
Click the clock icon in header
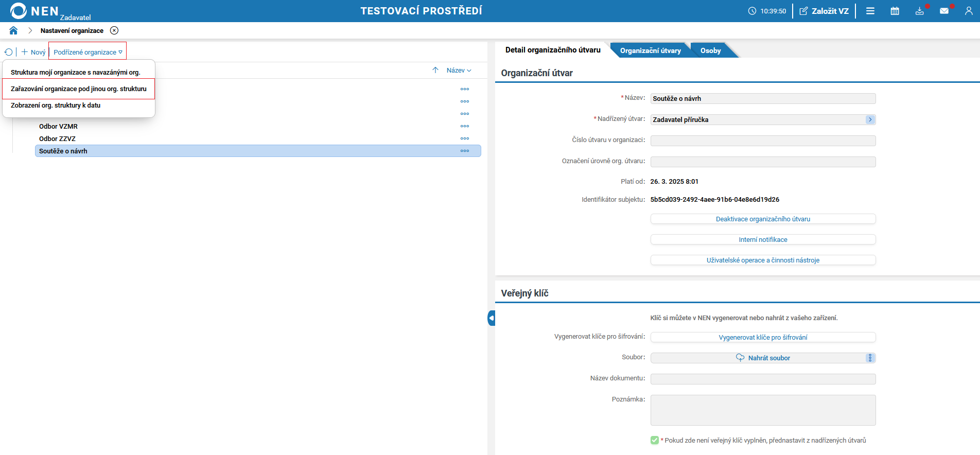click(752, 11)
